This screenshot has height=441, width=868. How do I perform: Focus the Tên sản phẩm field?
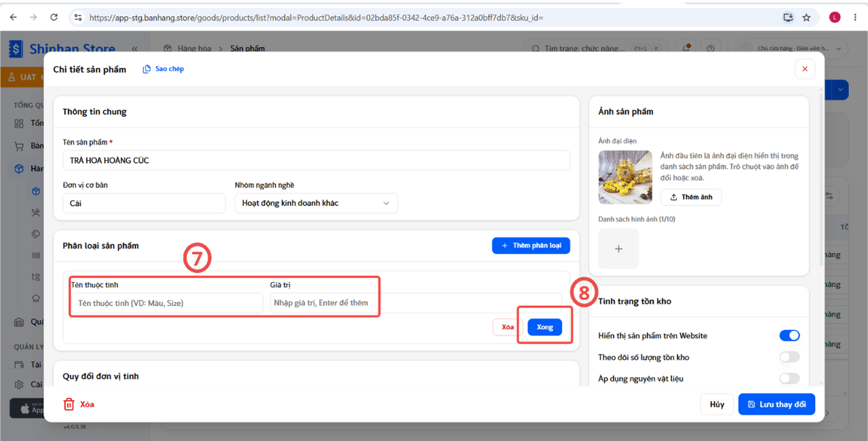click(316, 161)
